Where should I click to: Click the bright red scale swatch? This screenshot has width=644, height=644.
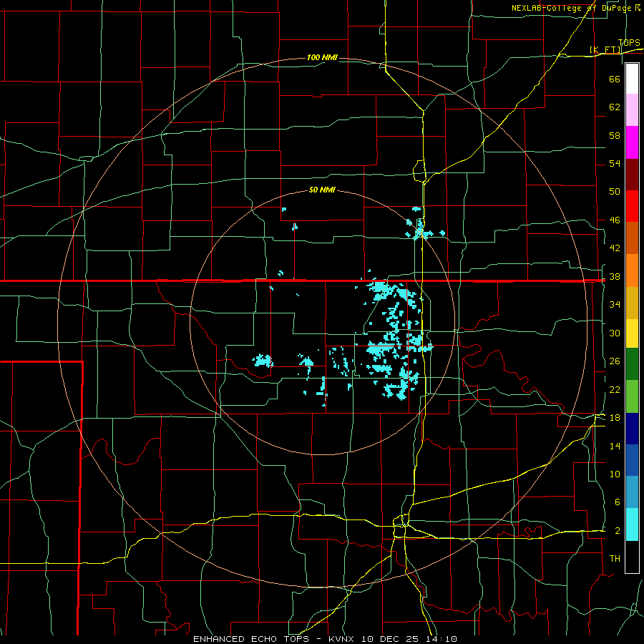[x=632, y=206]
